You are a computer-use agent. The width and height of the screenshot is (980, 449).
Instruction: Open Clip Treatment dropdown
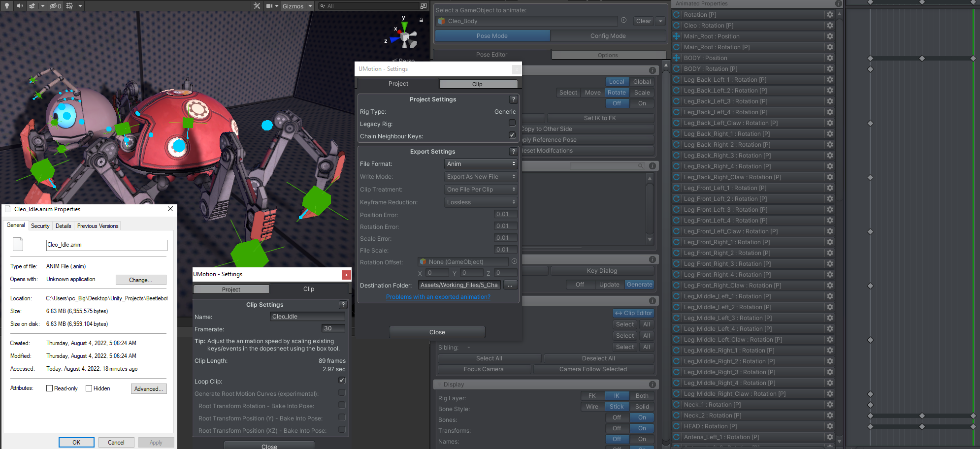481,190
